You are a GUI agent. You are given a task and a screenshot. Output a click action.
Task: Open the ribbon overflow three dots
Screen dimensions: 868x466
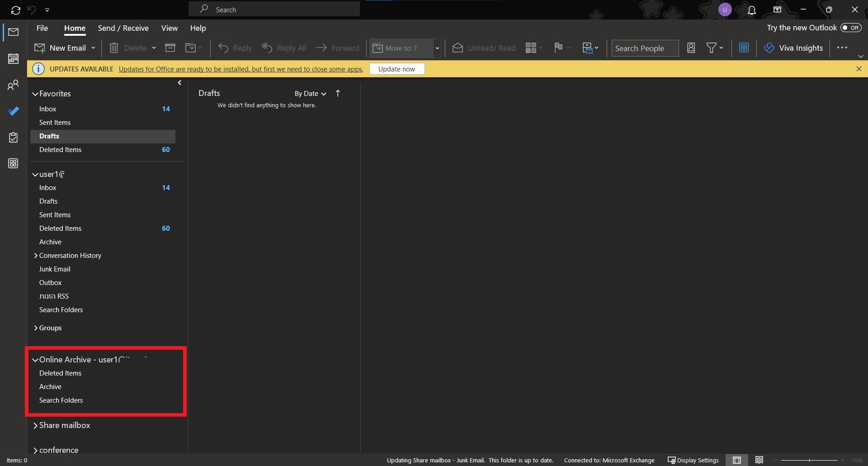pos(842,48)
